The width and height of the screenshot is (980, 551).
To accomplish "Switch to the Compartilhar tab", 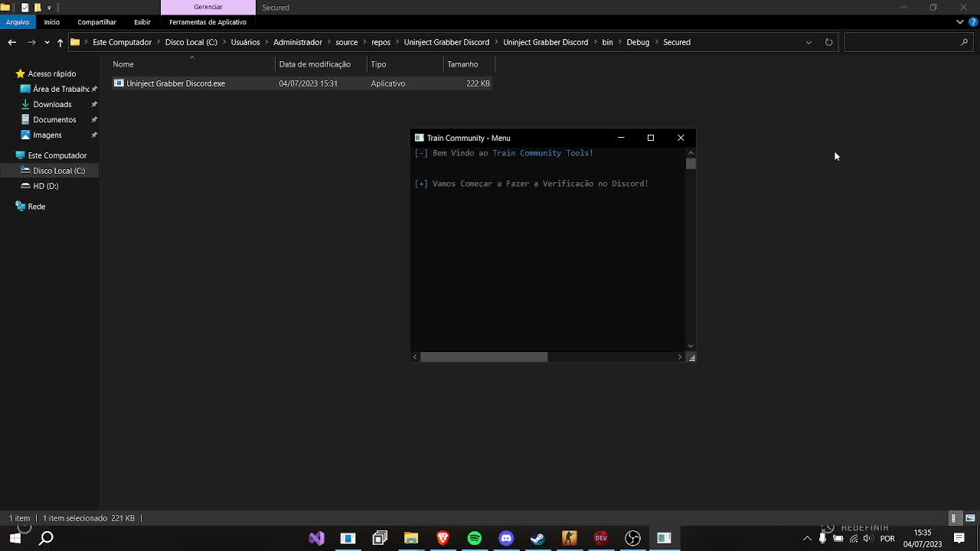I will coord(96,22).
